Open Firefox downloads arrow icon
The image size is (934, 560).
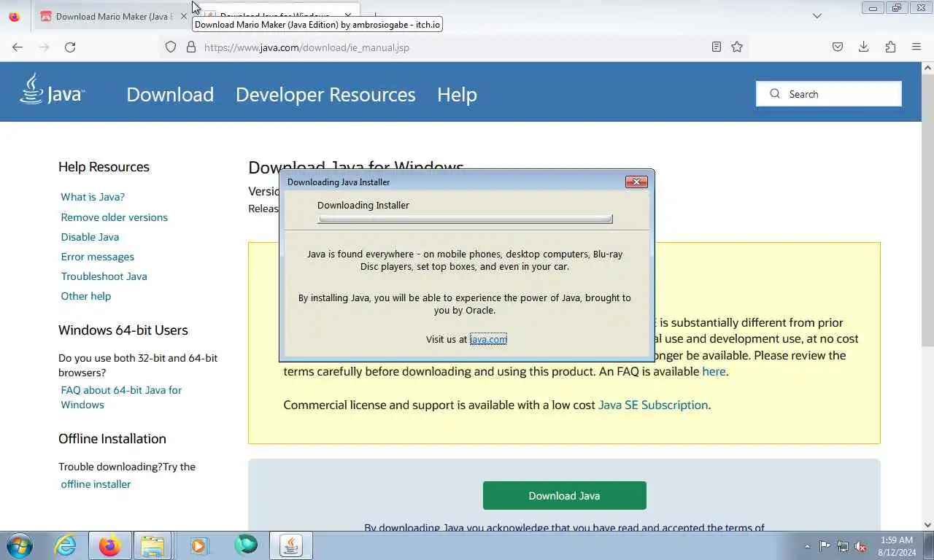[x=864, y=47]
